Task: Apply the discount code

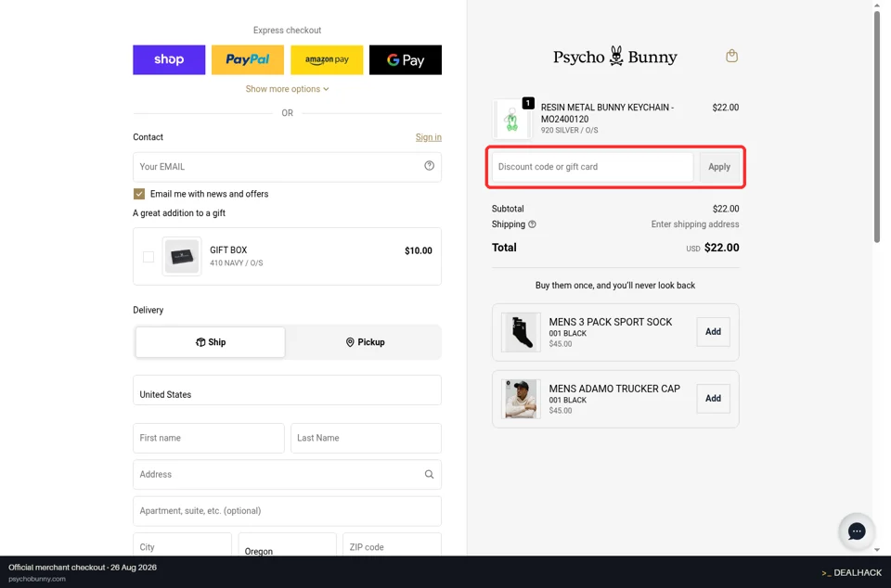Action: pyautogui.click(x=719, y=167)
